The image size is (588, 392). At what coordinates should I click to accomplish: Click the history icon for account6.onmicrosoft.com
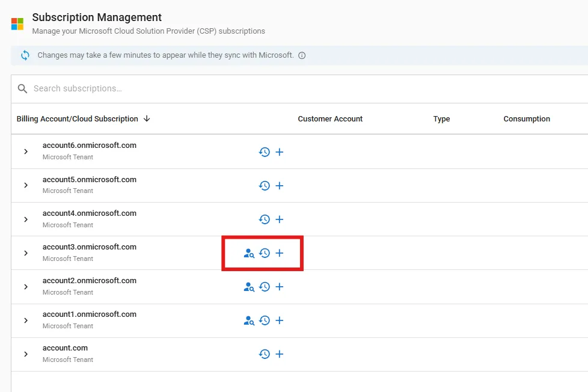265,152
